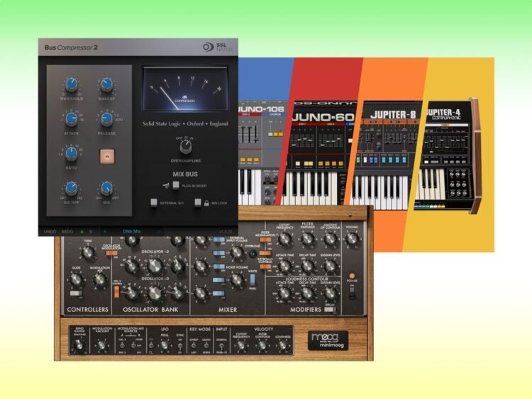
Task: Click the Velocity Filter Contour knob
Action: pyautogui.click(x=262, y=346)
